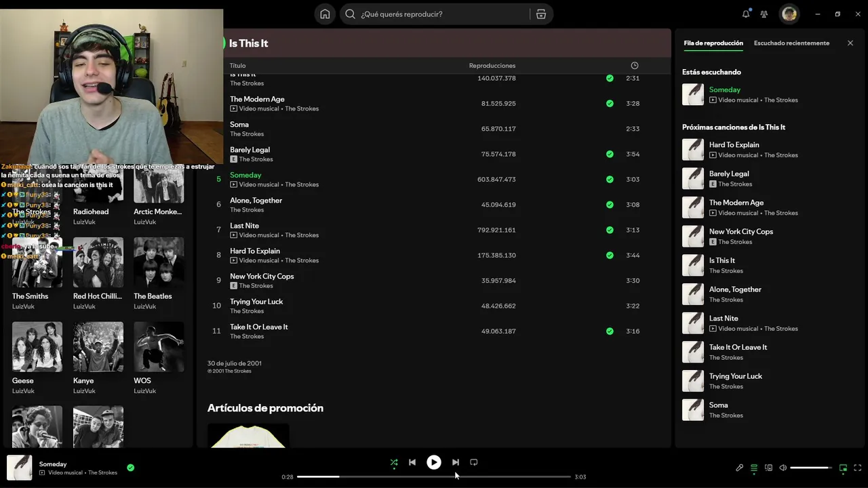Adjust the volume slider
The width and height of the screenshot is (868, 488).
click(811, 468)
